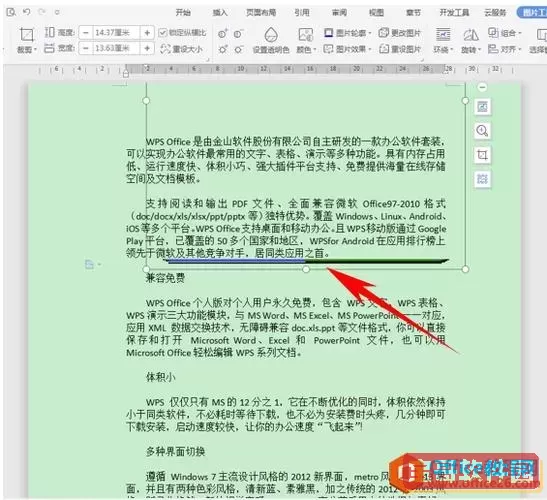Open the Align (对齐) dropdown

504,49
